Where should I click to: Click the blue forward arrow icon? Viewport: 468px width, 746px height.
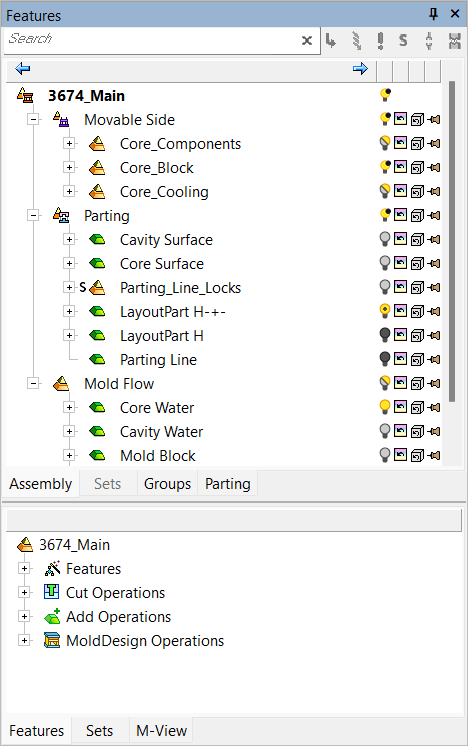(360, 69)
